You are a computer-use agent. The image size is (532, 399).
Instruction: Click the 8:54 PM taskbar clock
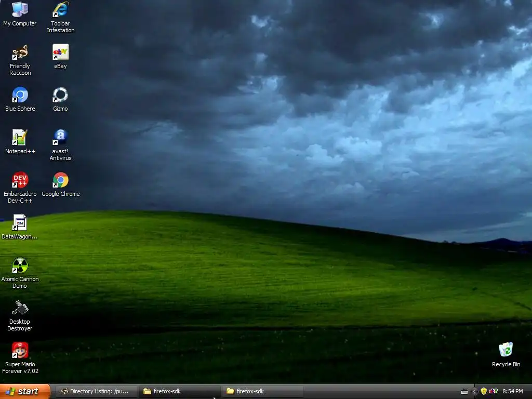[x=513, y=391]
